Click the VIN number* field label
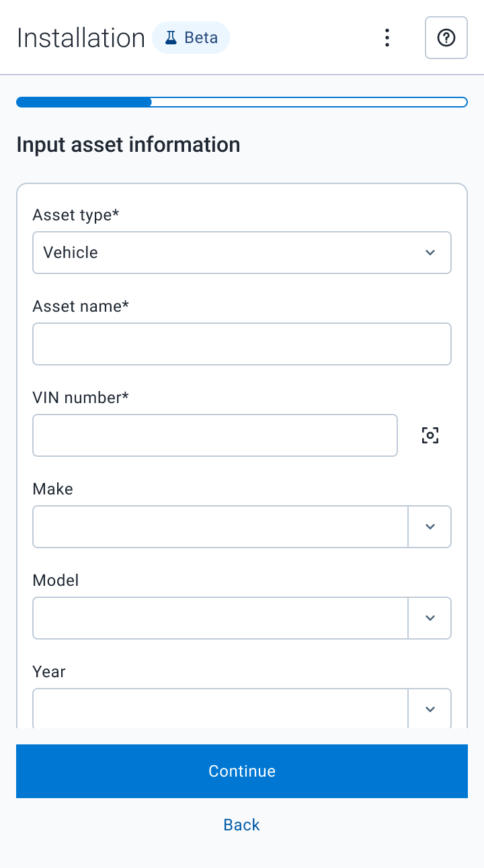The width and height of the screenshot is (484, 868). [x=81, y=398]
